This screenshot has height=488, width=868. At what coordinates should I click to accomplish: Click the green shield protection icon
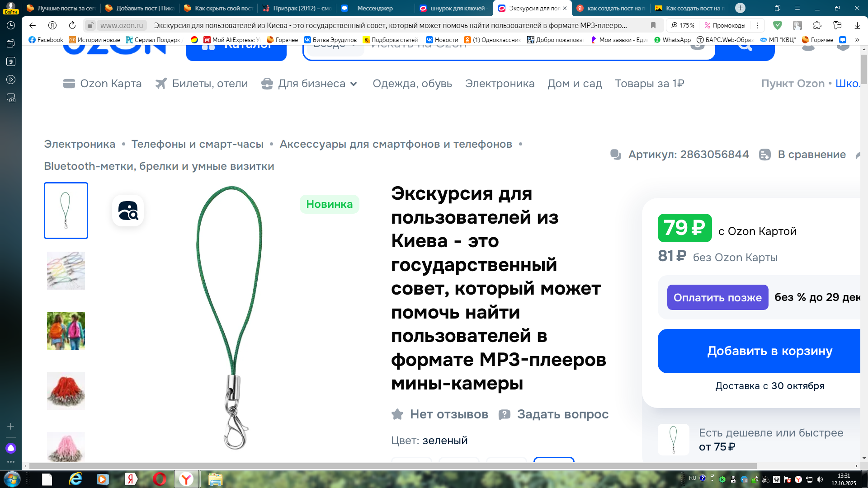778,25
